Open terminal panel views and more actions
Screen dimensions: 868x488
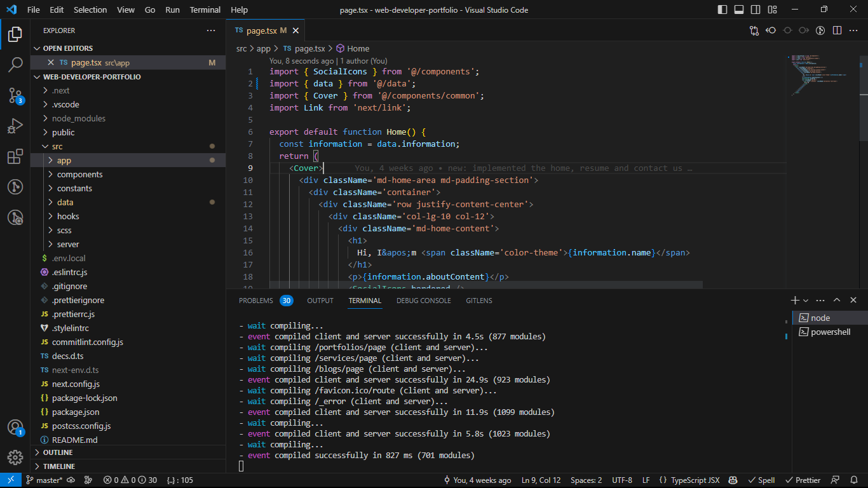[821, 300]
